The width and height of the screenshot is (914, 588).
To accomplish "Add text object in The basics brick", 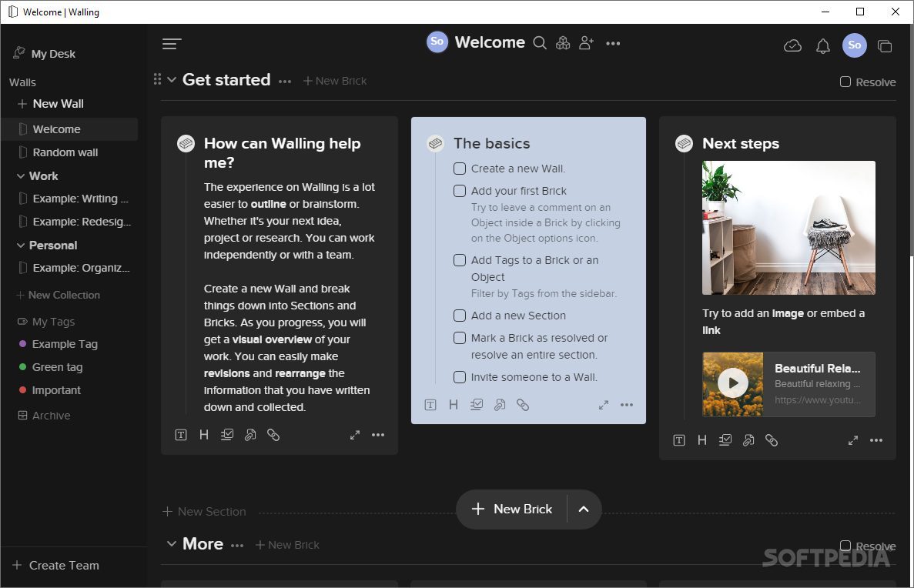I will (x=430, y=404).
